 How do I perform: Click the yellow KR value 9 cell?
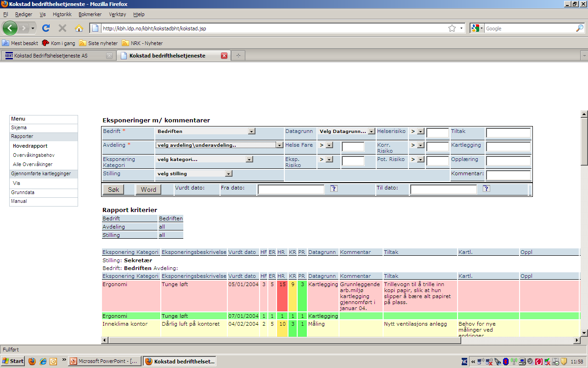(x=293, y=296)
